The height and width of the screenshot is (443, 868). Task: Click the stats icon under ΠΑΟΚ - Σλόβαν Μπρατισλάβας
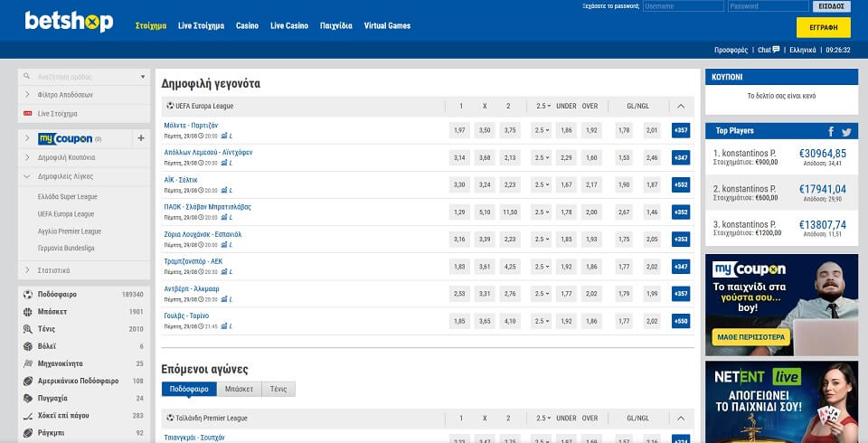click(224, 217)
